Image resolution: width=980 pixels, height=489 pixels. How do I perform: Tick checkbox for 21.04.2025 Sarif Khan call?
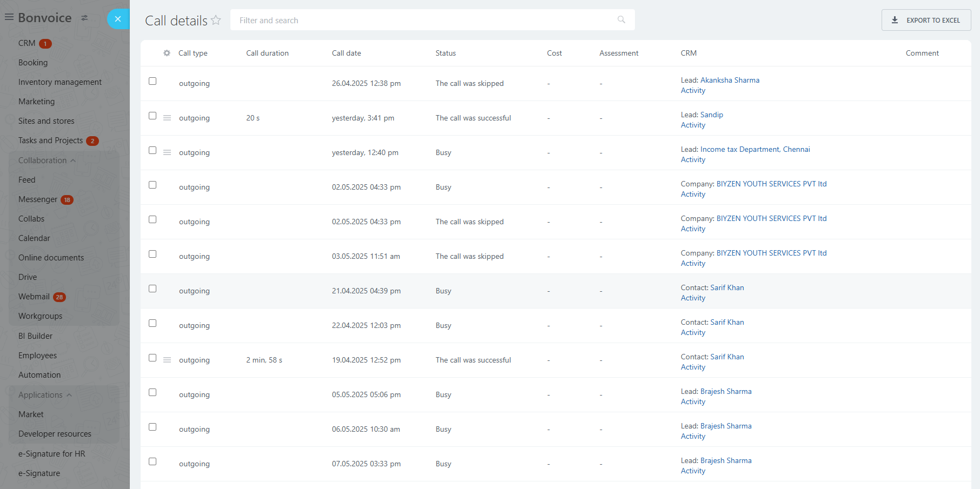click(153, 289)
